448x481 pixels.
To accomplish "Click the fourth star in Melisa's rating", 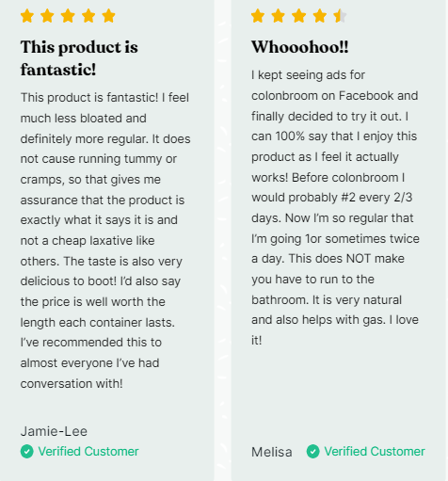I will point(319,16).
